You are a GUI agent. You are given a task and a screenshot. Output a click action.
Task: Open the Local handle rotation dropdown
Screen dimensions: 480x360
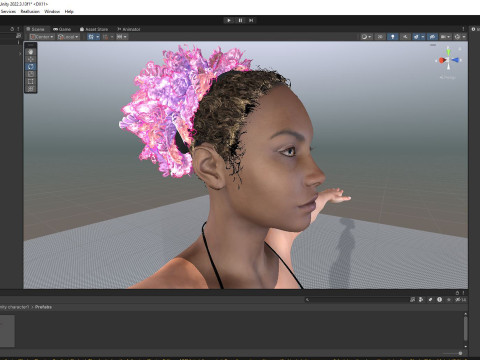pyautogui.click(x=68, y=37)
